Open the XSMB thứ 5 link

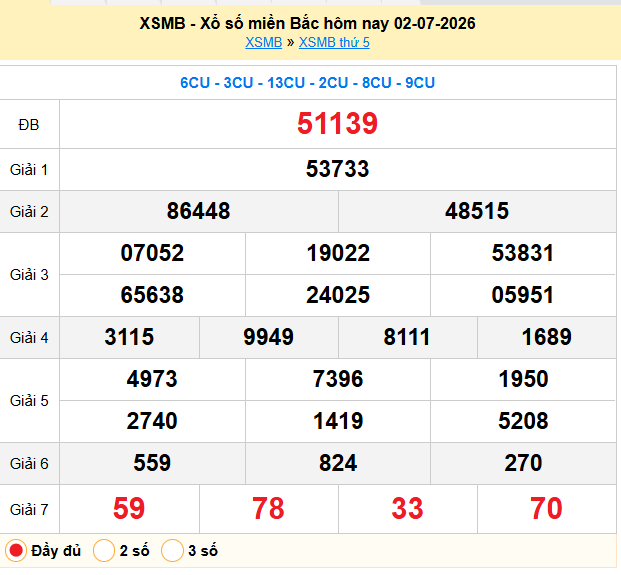334,42
